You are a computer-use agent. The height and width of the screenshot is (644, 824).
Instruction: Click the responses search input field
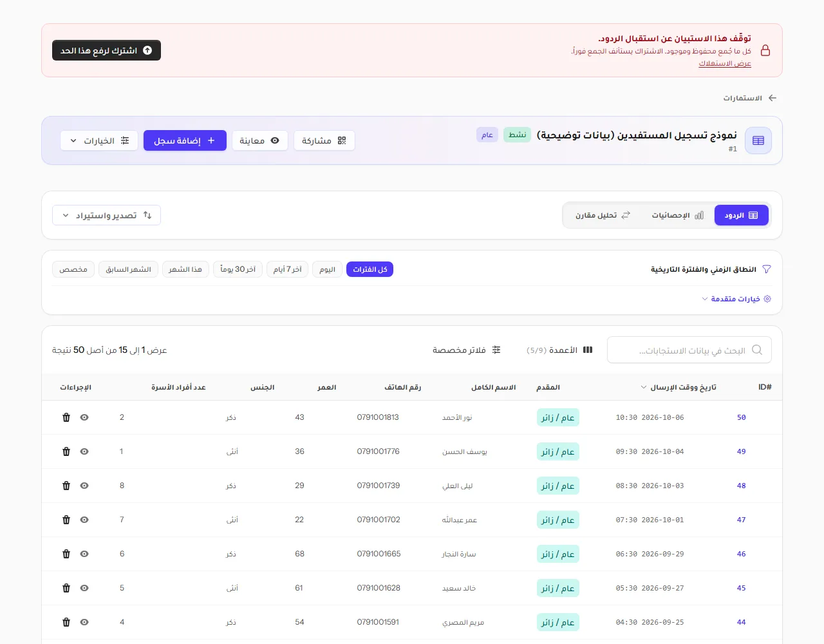click(x=689, y=350)
